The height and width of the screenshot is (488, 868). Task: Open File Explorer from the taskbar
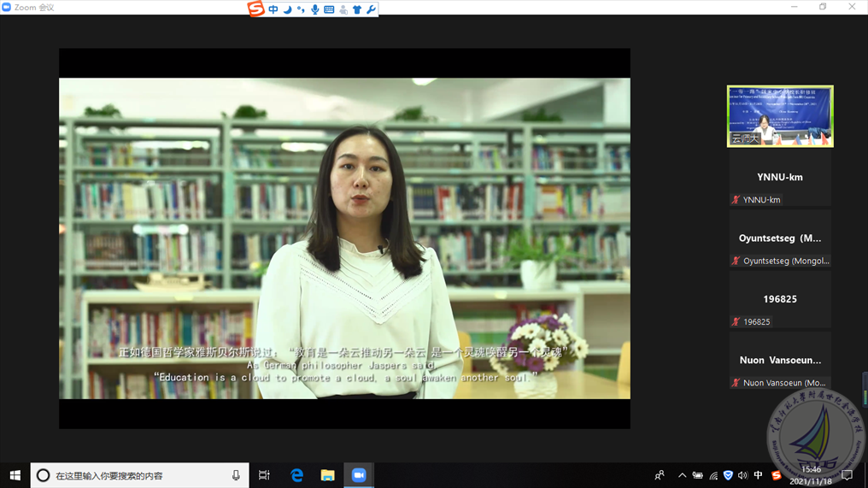(x=327, y=475)
